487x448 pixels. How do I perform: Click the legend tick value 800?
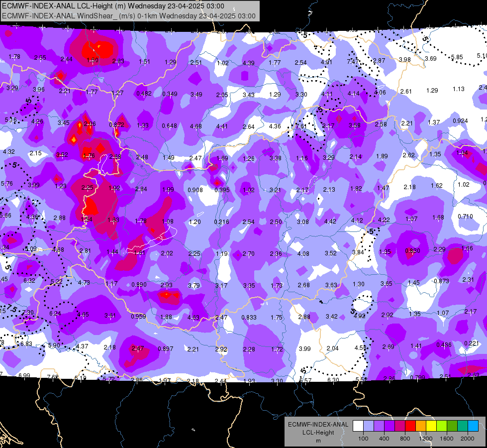(x=405, y=439)
